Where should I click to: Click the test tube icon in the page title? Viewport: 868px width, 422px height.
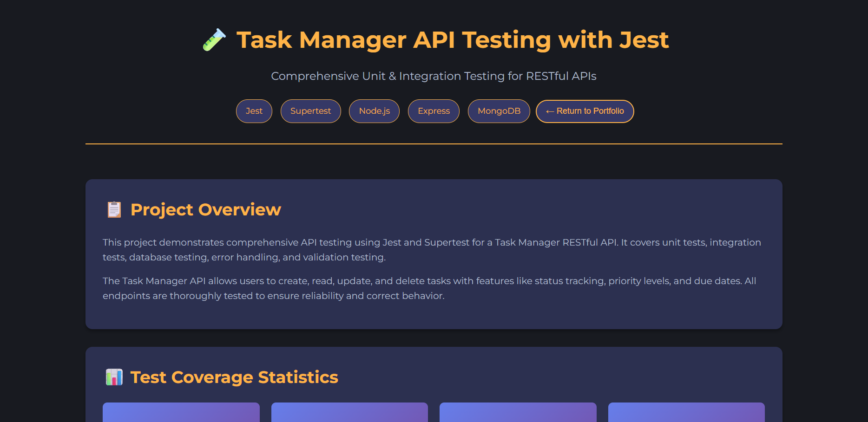214,40
